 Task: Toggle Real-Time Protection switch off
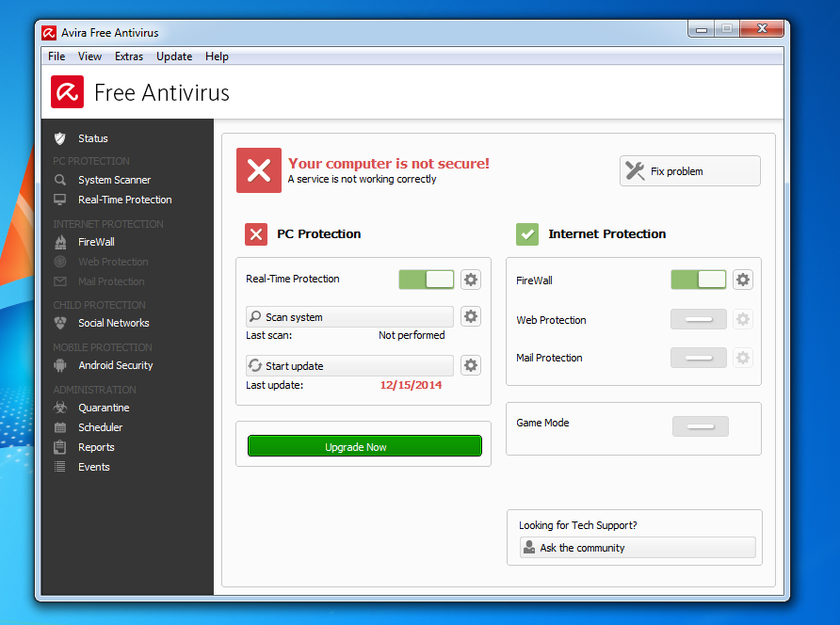point(427,280)
